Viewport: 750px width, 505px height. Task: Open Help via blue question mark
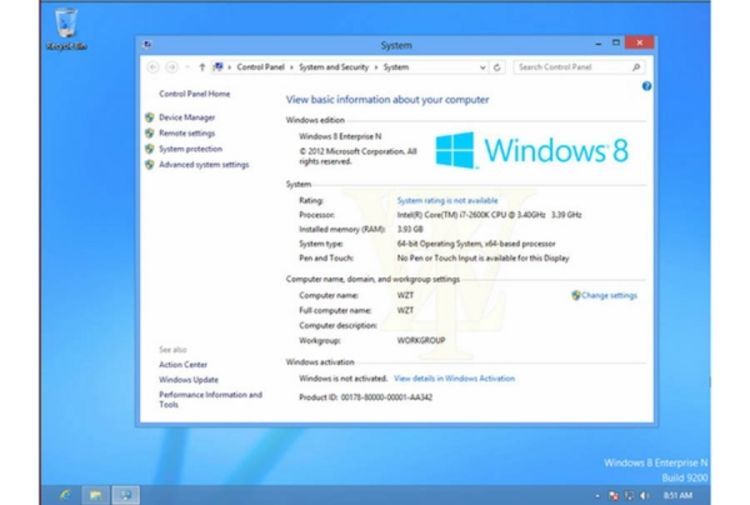click(x=647, y=86)
